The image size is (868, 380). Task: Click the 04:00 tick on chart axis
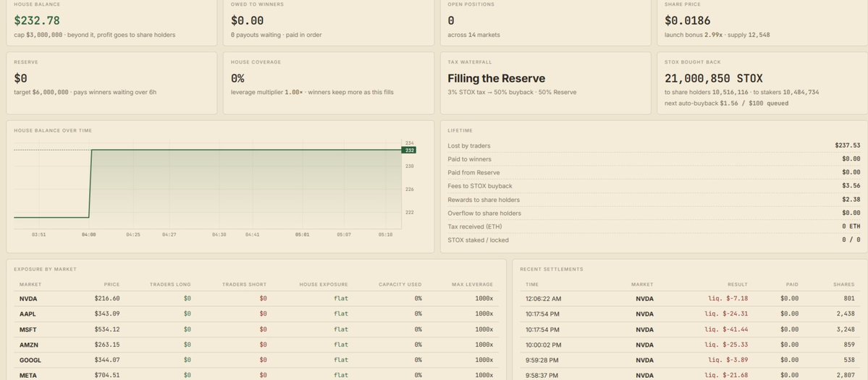(88, 235)
